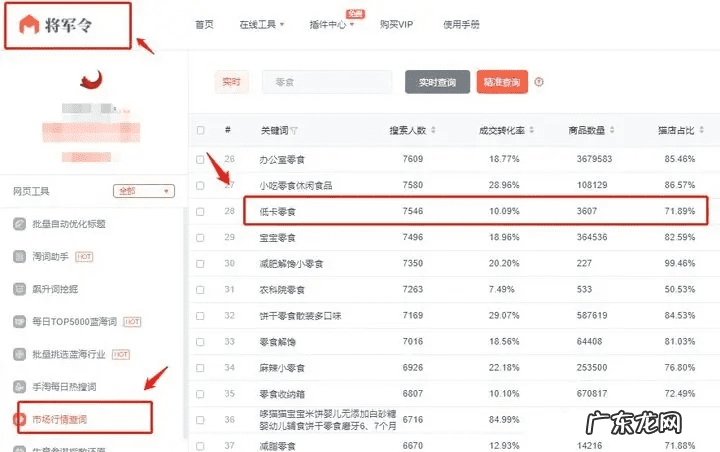Open 购买VIP in top navigation
Screen dimensions: 720x452
(396, 24)
